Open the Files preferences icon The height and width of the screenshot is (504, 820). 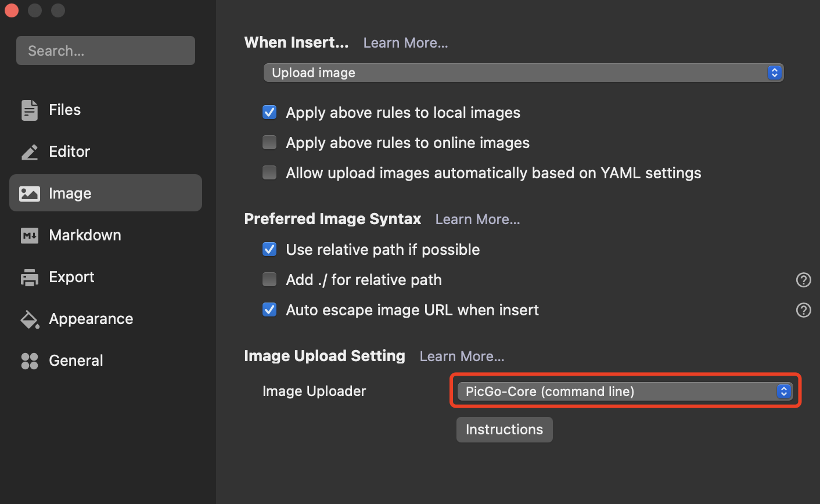pos(29,110)
